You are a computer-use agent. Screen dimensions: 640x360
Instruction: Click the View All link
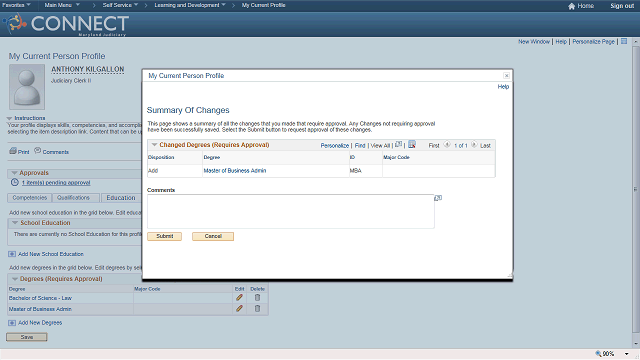point(380,145)
